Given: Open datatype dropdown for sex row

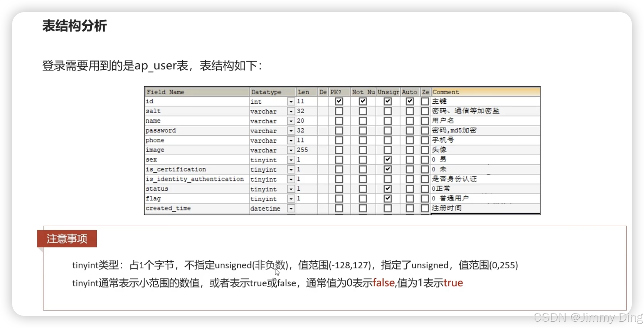Looking at the screenshot, I should [291, 160].
